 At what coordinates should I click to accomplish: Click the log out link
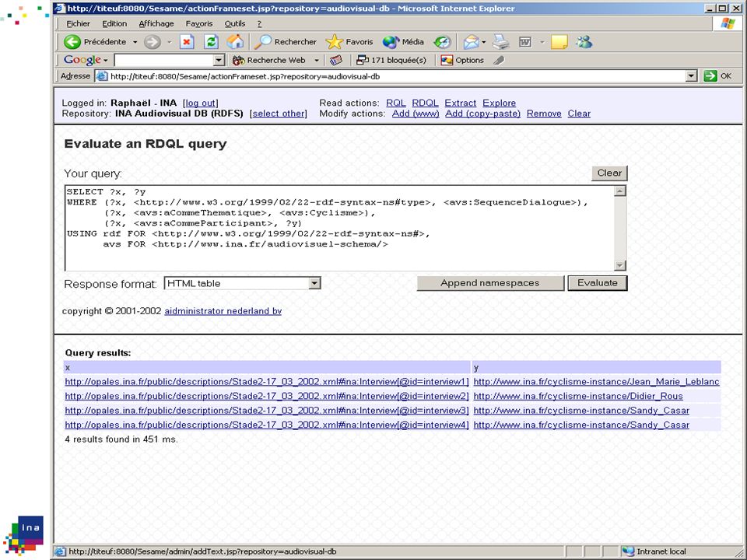201,103
